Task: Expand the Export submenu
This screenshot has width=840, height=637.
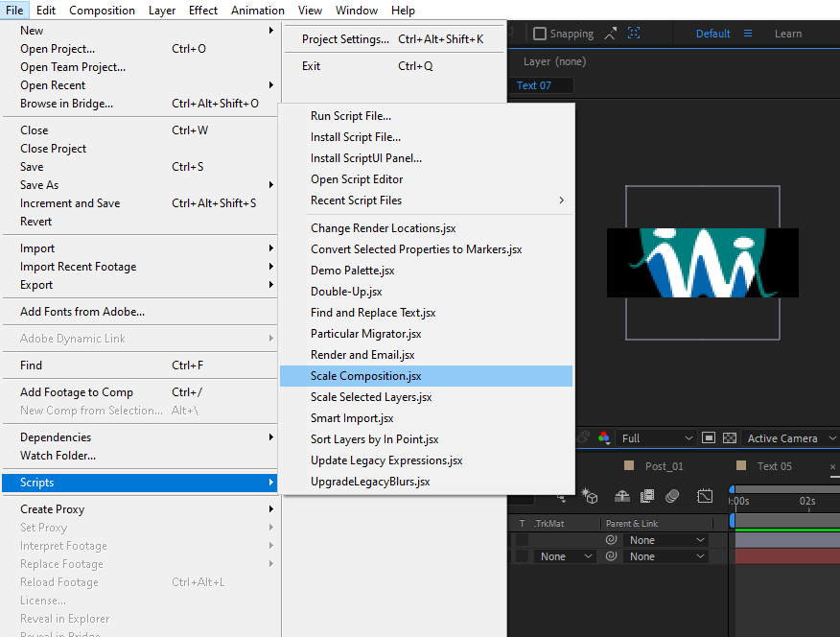Action: click(x=140, y=285)
